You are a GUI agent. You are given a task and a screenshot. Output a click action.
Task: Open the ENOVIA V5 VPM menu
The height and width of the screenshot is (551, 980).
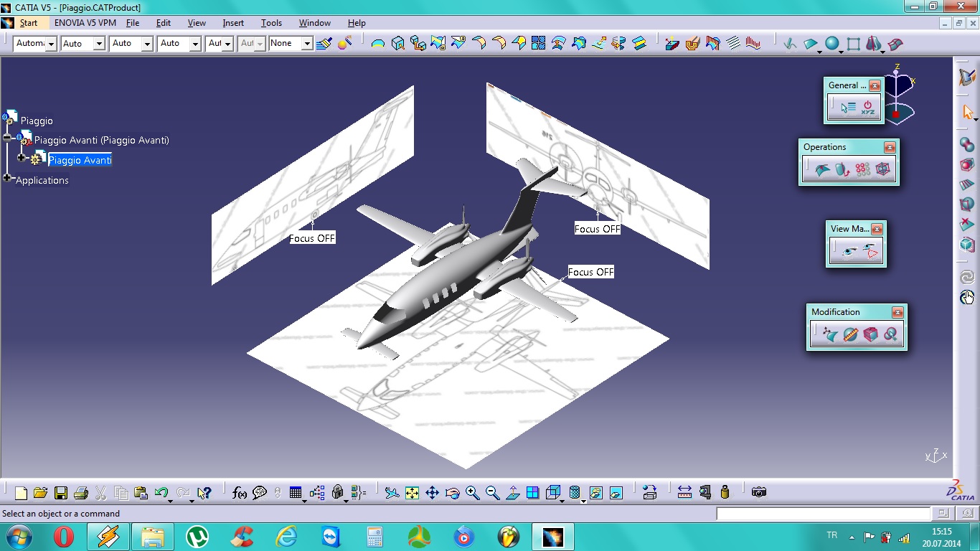coord(85,23)
